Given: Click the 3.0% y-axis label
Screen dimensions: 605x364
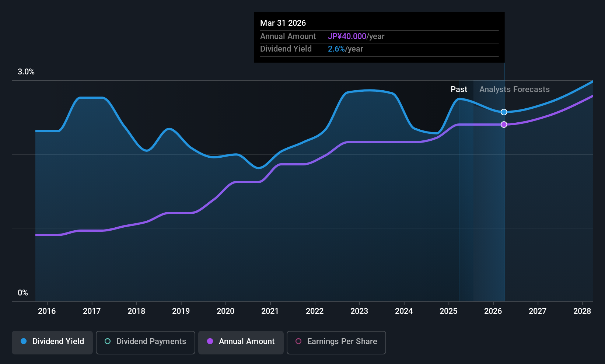Looking at the screenshot, I should pos(26,72).
